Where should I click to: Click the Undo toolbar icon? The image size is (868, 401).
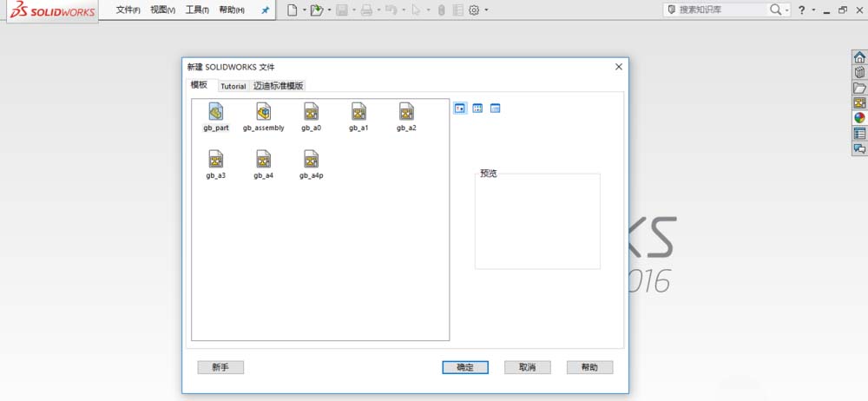coord(391,10)
